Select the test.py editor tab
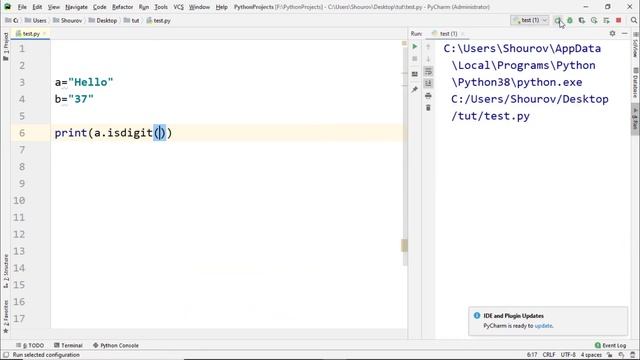The height and width of the screenshot is (360, 640). pyautogui.click(x=30, y=33)
